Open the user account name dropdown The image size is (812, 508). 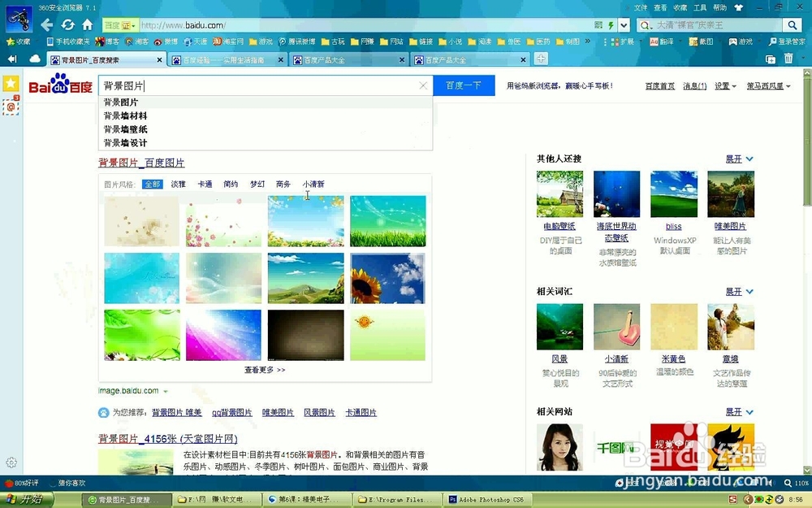tap(768, 86)
